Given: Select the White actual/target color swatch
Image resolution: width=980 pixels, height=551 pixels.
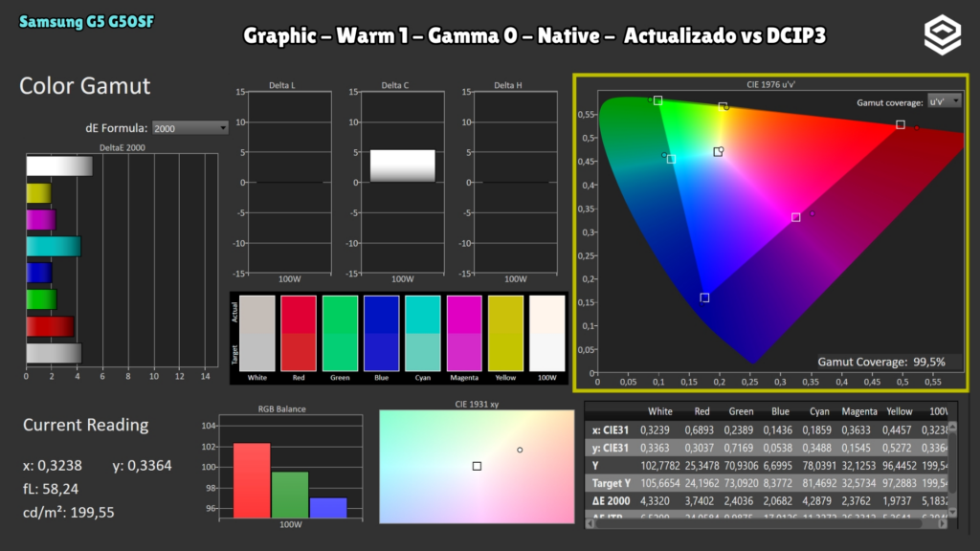Looking at the screenshot, I should pyautogui.click(x=257, y=334).
